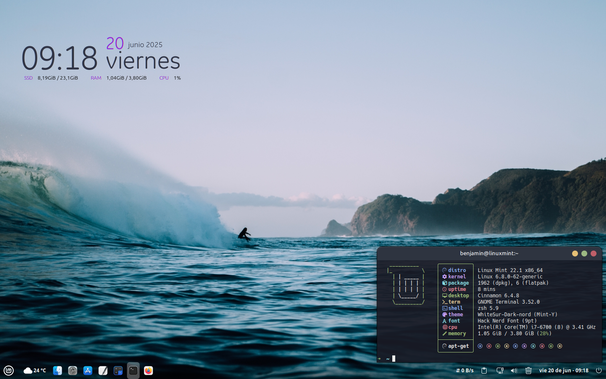
Task: Click 'GNOME Terminal 3.52.0' text
Action: pos(509,302)
